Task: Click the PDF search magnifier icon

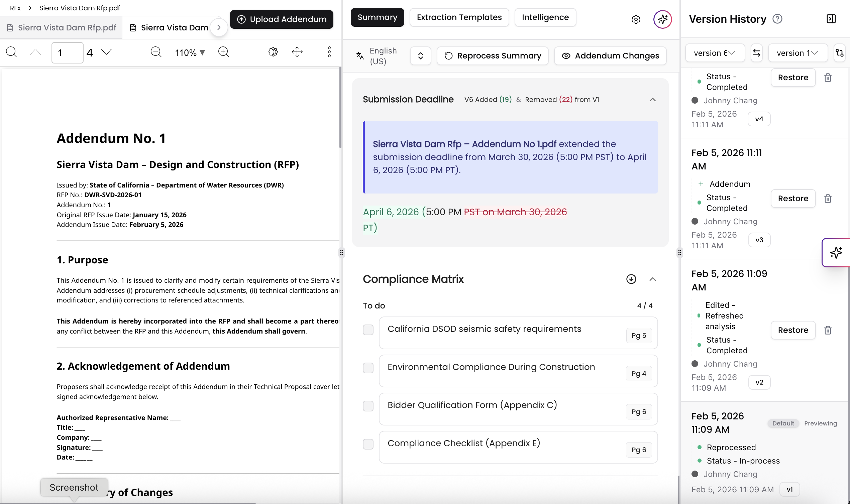Action: pos(11,52)
